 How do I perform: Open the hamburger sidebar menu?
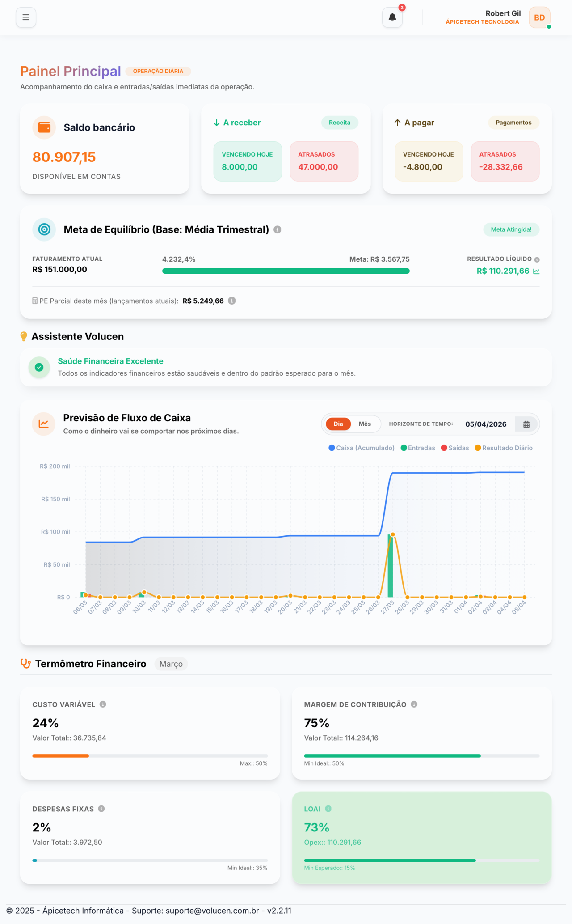26,17
